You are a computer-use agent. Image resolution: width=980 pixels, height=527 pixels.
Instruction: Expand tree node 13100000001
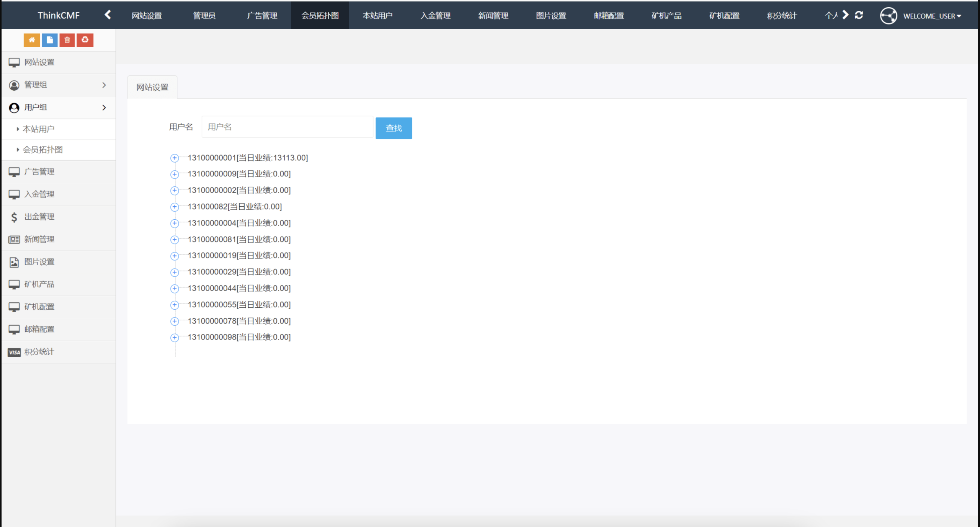tap(175, 158)
